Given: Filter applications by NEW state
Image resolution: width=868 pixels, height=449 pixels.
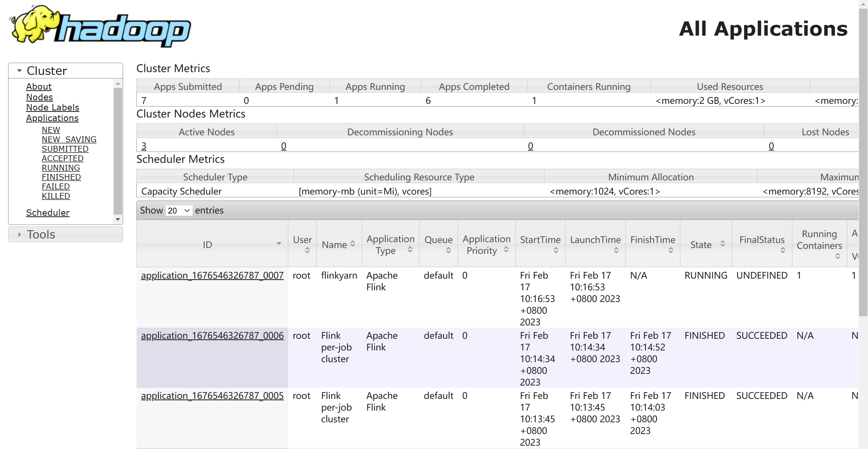Looking at the screenshot, I should tap(51, 130).
